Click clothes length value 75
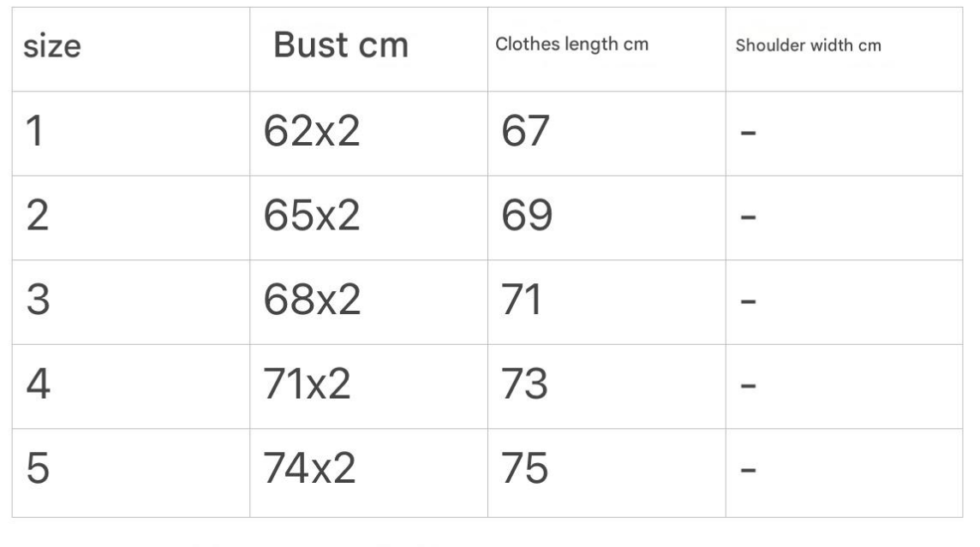Image resolution: width=980 pixels, height=547 pixels. click(x=524, y=470)
